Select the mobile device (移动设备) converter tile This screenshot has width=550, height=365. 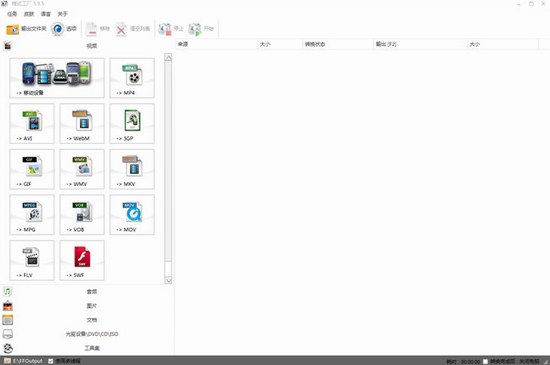click(x=57, y=78)
